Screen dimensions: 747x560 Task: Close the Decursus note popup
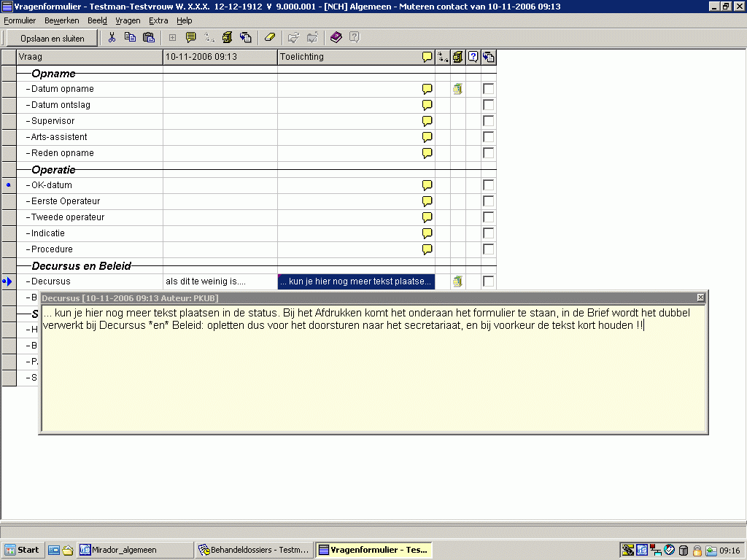tap(701, 297)
